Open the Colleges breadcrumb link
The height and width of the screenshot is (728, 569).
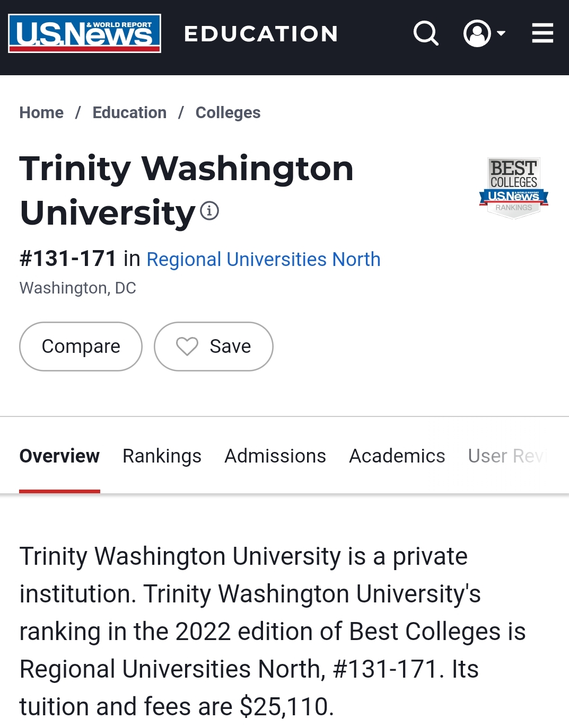(228, 113)
